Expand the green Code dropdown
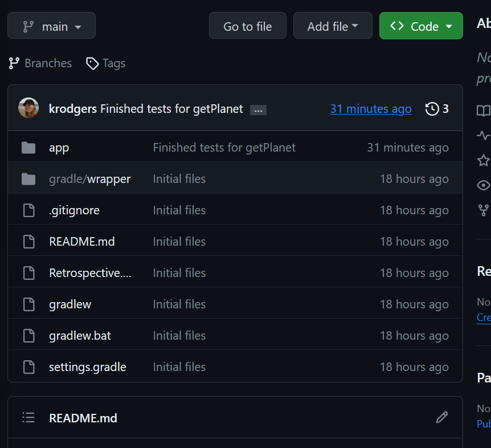 coord(421,26)
